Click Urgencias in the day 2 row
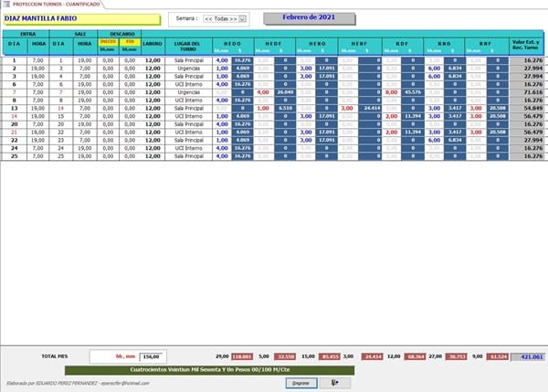Image resolution: width=548 pixels, height=392 pixels. (189, 69)
